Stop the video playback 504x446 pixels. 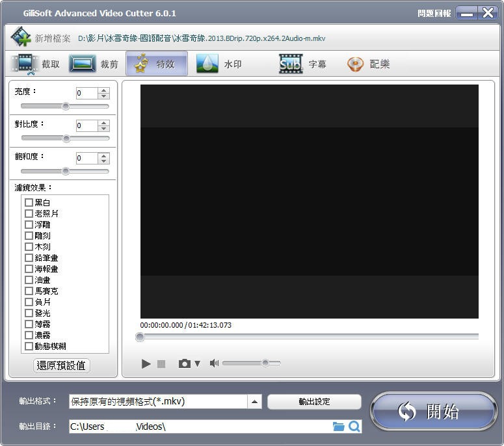[161, 363]
